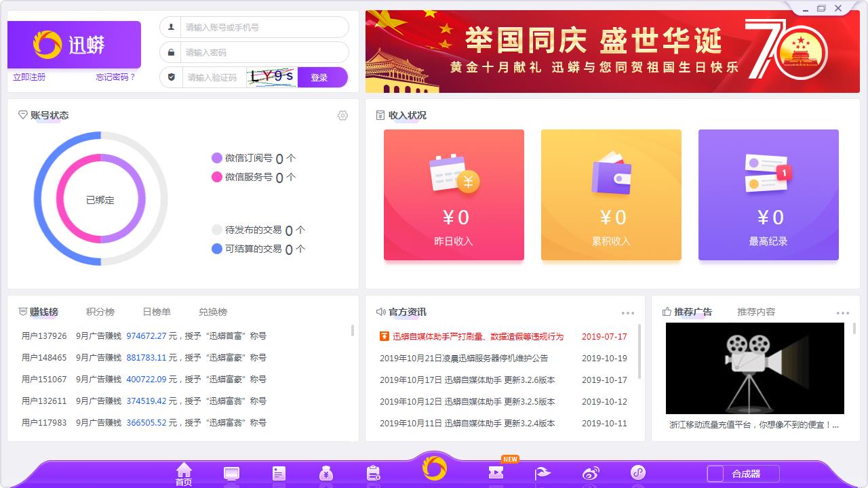Click the film projector ad thumbnail
868x488 pixels.
755,368
